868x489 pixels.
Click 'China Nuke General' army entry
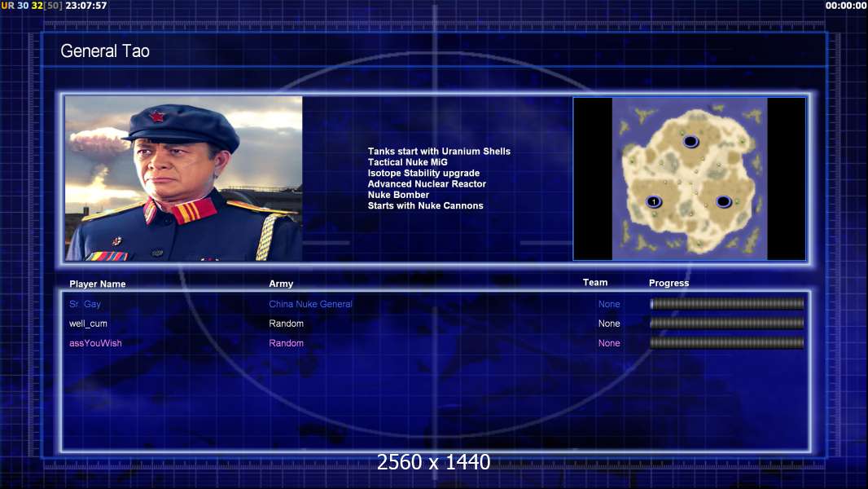[310, 304]
